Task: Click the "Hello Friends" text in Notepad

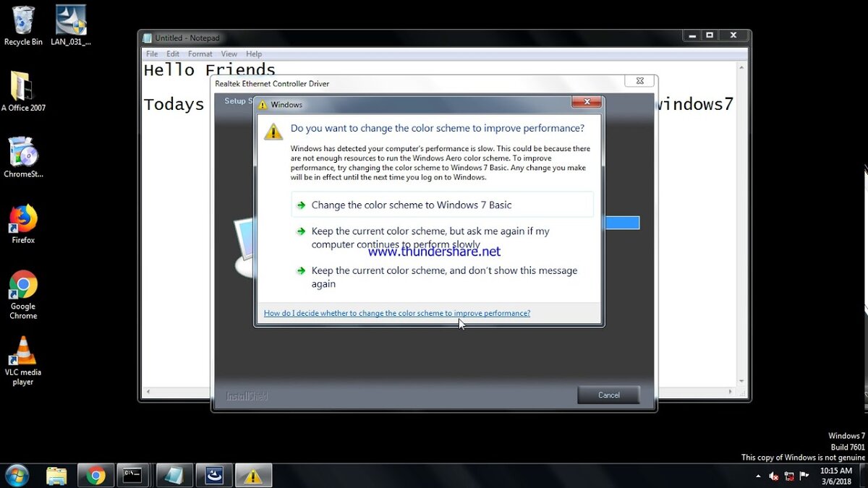Action: (210, 70)
